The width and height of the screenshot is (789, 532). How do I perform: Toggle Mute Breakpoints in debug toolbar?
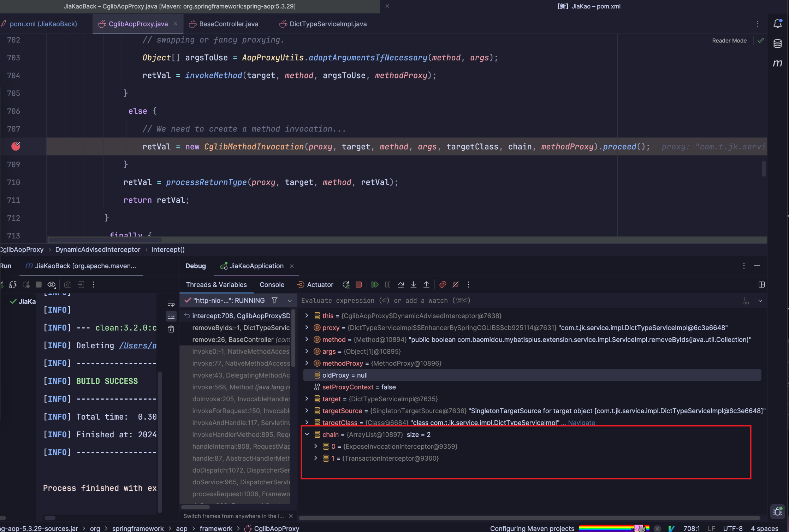point(456,285)
